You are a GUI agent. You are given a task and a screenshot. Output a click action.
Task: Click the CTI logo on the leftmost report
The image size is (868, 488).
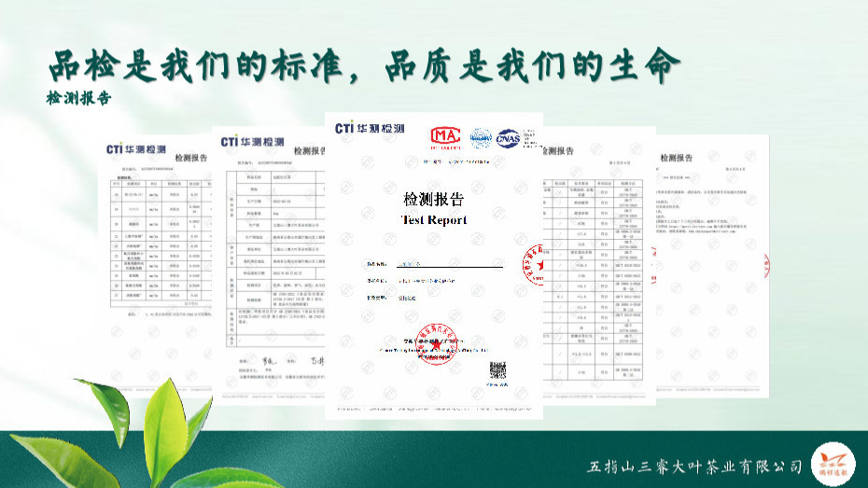click(136, 149)
